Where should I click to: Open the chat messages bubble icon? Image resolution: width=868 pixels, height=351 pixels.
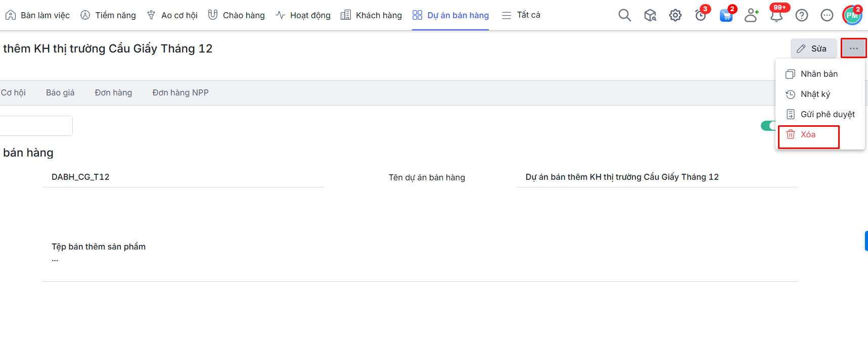point(827,15)
